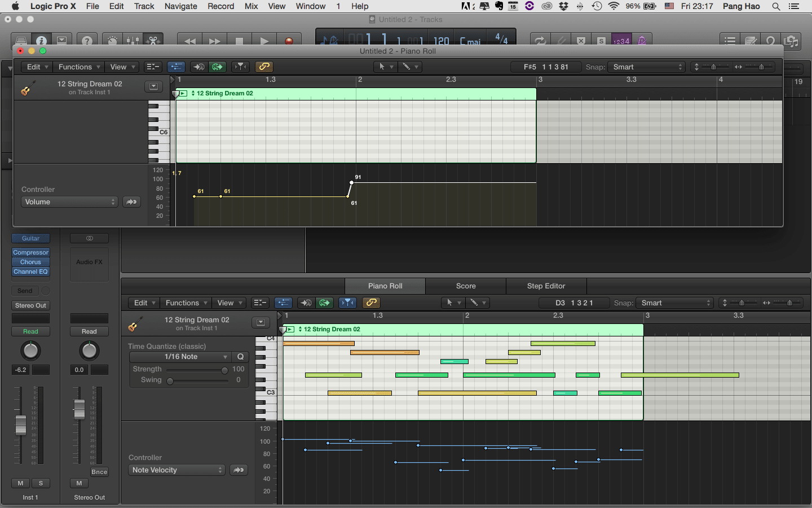Open the Guitar instrument slot
Viewport: 812px width, 508px height.
pyautogui.click(x=30, y=238)
